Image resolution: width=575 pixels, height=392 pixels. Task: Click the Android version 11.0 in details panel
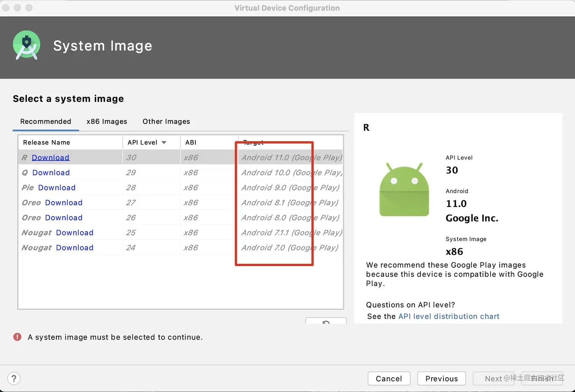pos(456,204)
